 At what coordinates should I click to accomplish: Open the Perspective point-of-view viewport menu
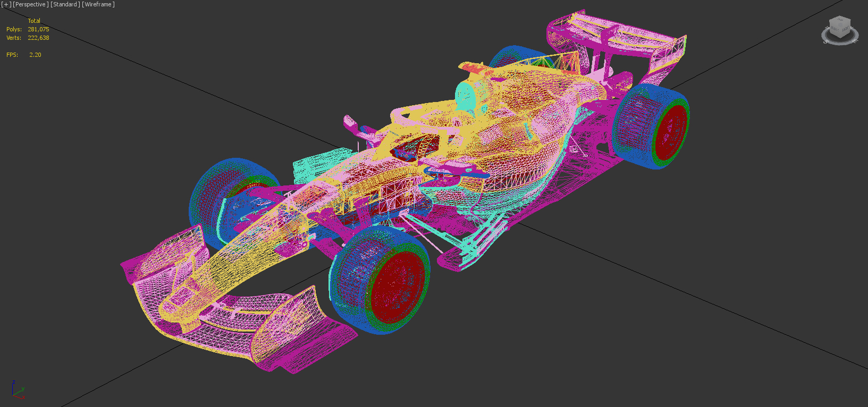31,4
